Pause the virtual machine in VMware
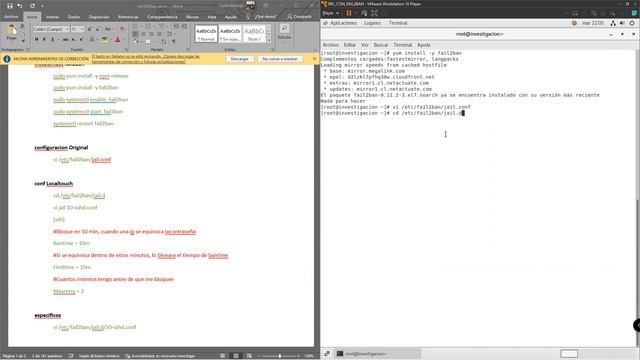 (x=349, y=13)
